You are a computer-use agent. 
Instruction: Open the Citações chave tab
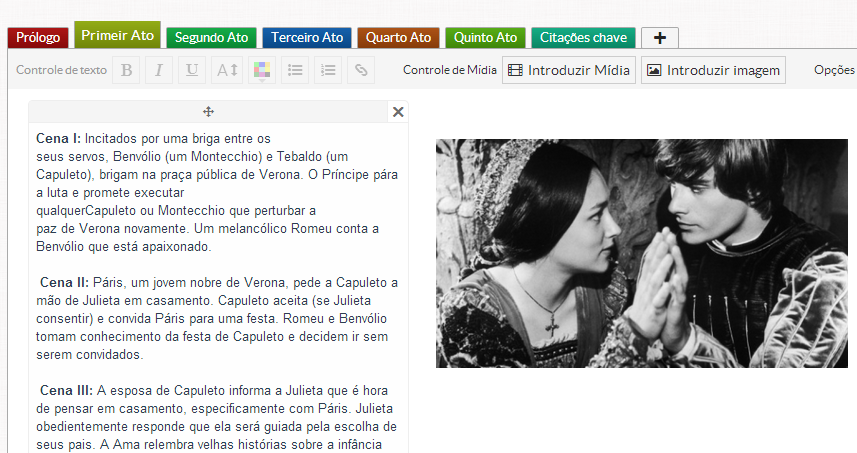click(x=583, y=38)
